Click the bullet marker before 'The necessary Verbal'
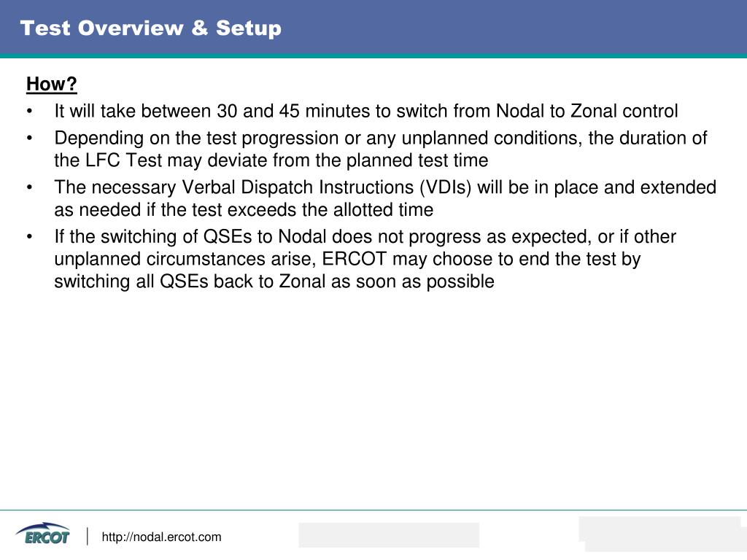Viewport: 747px width, 560px height. 29,187
